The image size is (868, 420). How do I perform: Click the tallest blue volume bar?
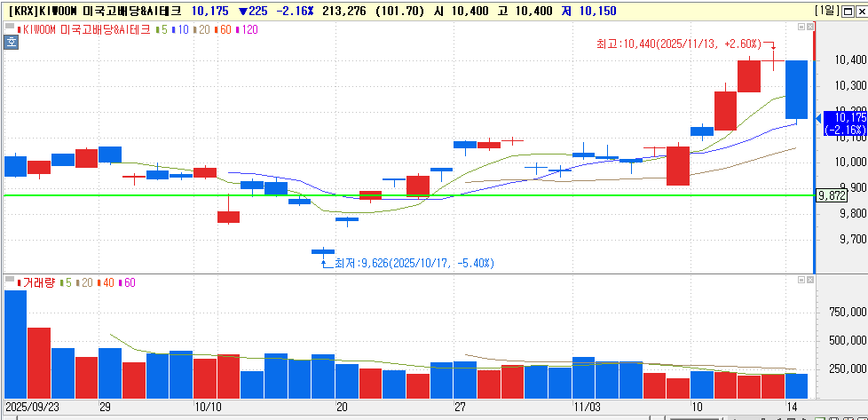[x=15, y=345]
